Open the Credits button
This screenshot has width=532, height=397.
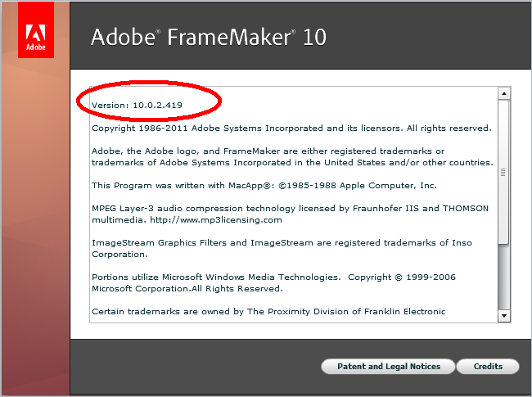tap(488, 367)
